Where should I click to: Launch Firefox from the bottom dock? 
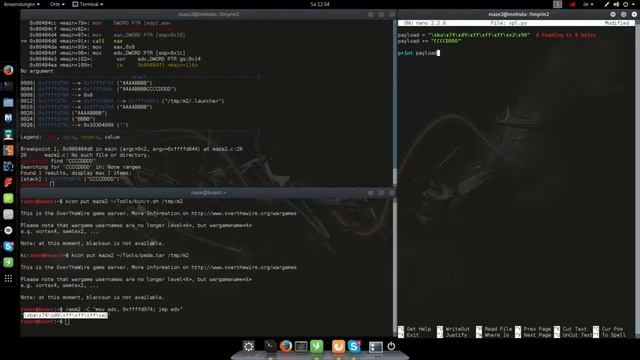[x=286, y=347]
